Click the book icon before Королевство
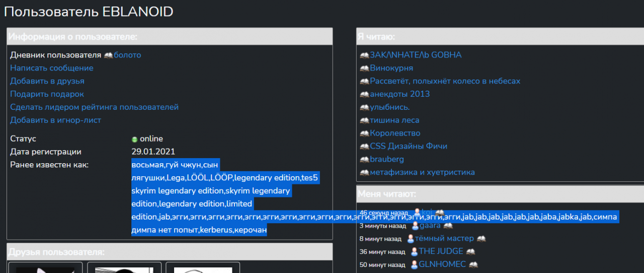 click(364, 133)
